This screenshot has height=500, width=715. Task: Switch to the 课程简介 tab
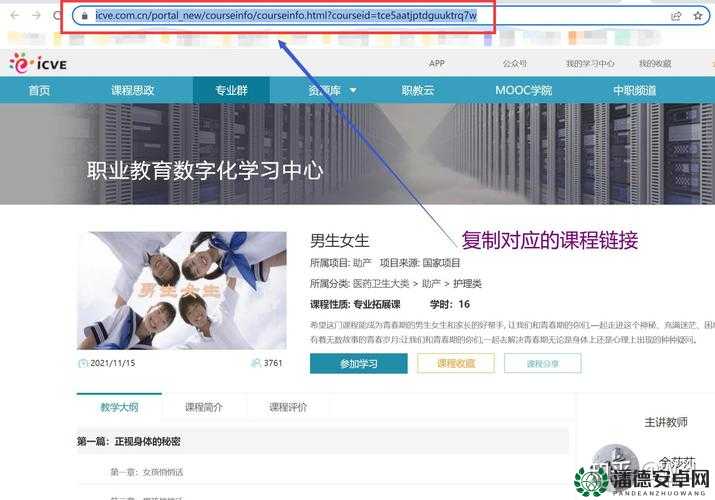(x=204, y=407)
